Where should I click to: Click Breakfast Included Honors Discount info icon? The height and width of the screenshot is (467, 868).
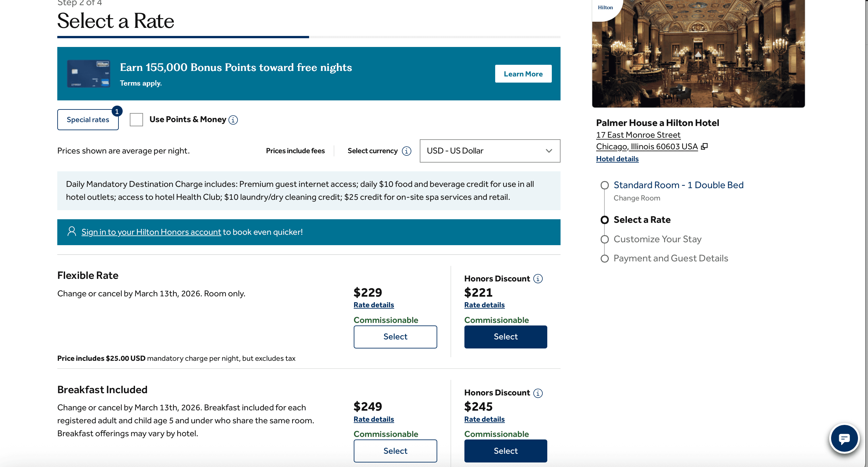pos(538,393)
